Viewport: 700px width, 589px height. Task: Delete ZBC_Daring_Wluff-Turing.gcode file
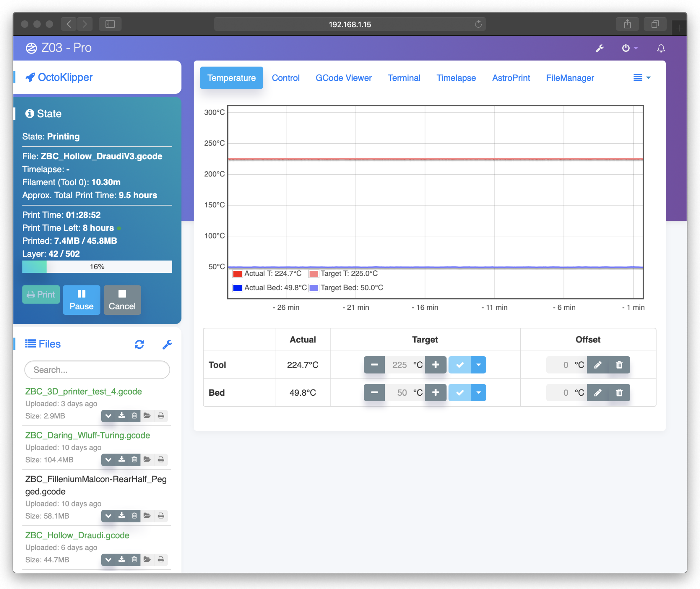134,459
